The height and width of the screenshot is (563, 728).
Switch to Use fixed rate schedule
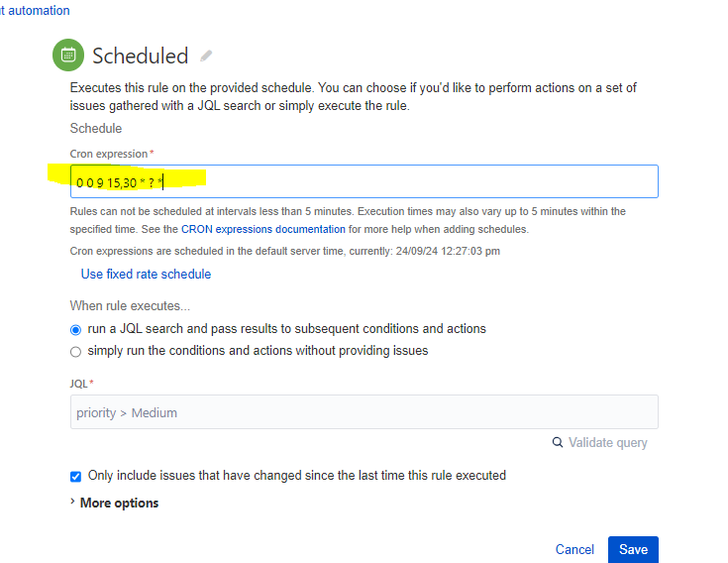click(146, 275)
